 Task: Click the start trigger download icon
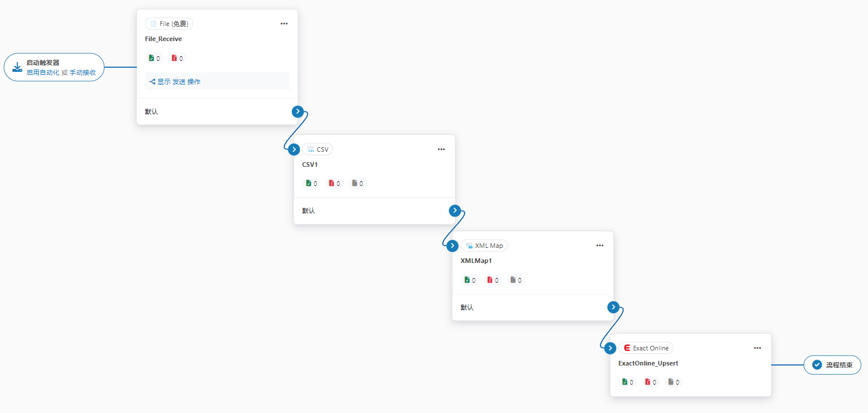click(17, 67)
